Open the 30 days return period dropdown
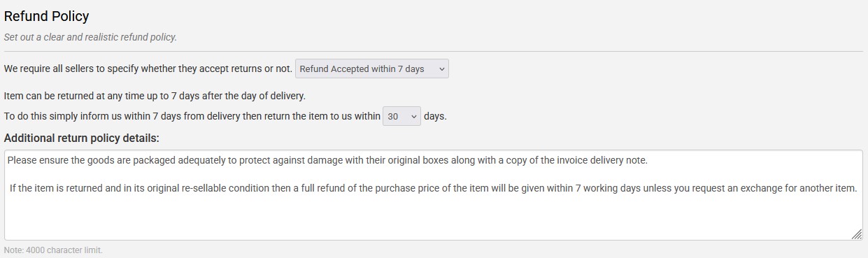 click(x=401, y=116)
